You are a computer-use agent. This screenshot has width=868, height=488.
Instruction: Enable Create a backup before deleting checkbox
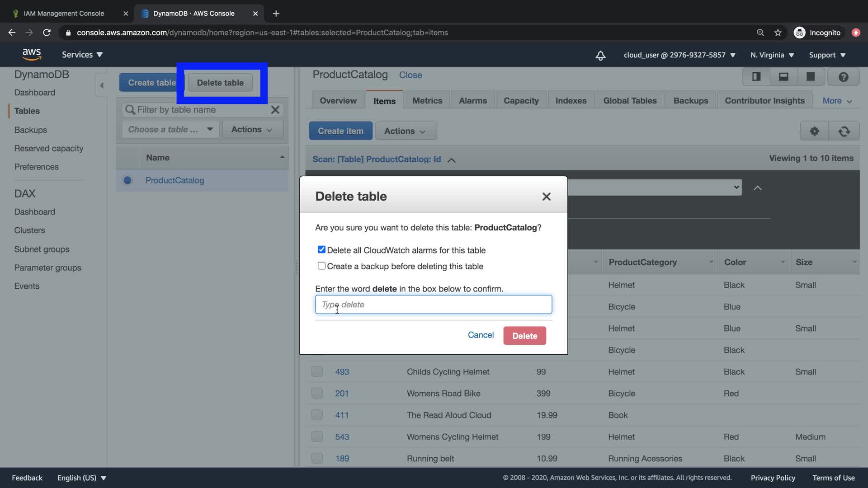click(321, 266)
